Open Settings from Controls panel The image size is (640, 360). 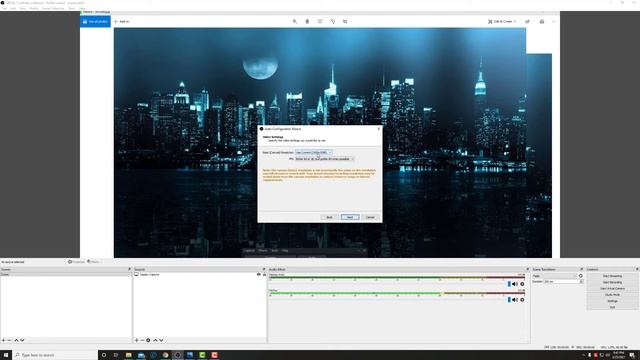click(612, 301)
